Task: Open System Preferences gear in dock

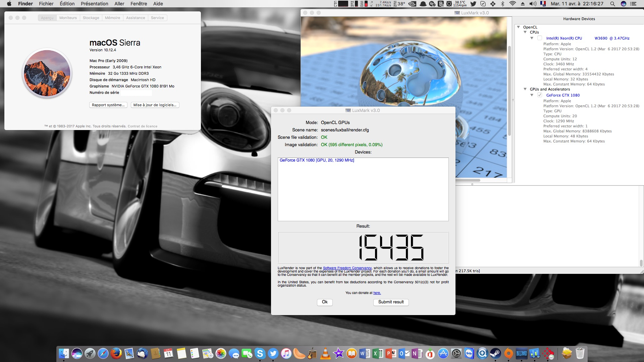Action: click(x=456, y=353)
